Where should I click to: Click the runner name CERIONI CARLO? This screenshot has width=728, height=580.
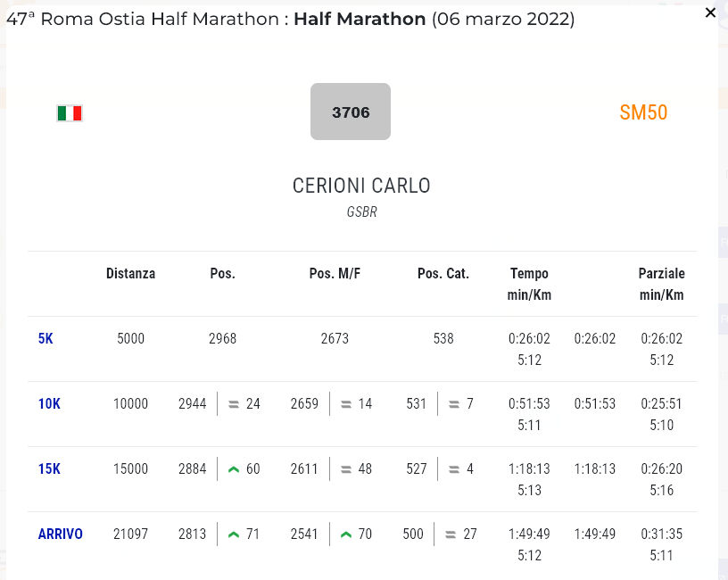361,186
